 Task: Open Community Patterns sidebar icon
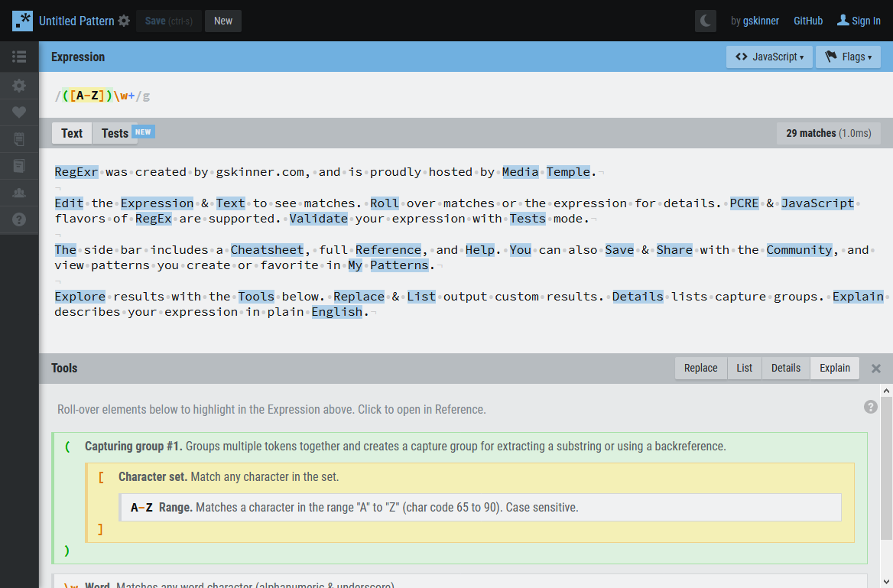coord(19,193)
